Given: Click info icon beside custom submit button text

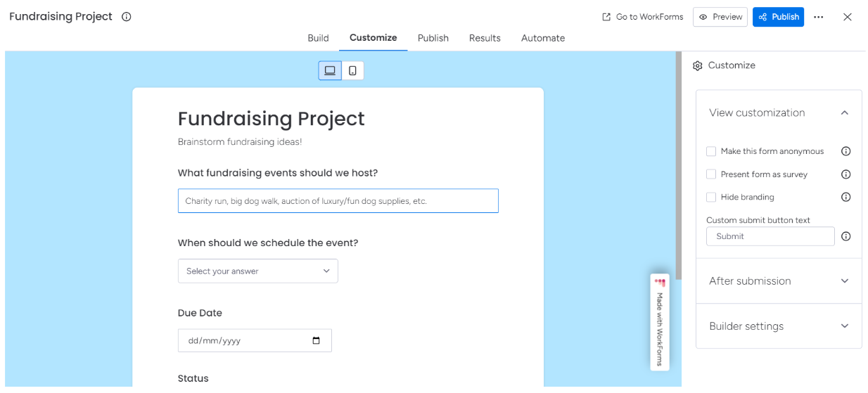Looking at the screenshot, I should click(846, 236).
